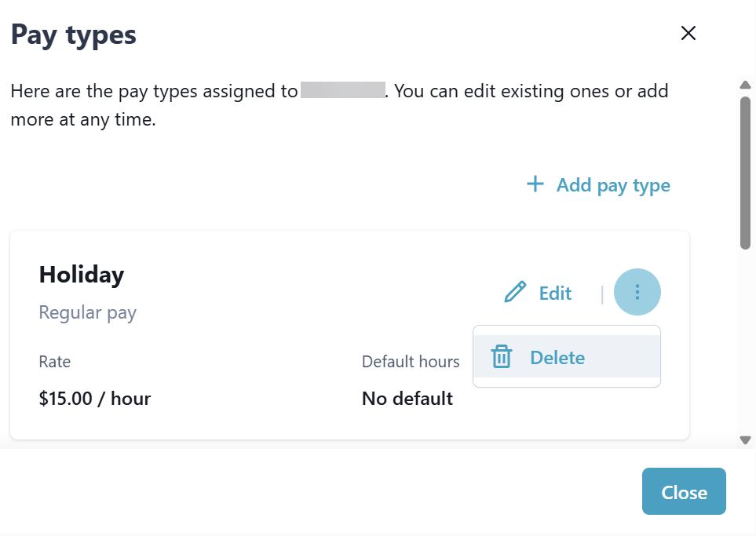Click the vertical scrollbar thumb
The width and height of the screenshot is (756, 536).
click(x=746, y=173)
